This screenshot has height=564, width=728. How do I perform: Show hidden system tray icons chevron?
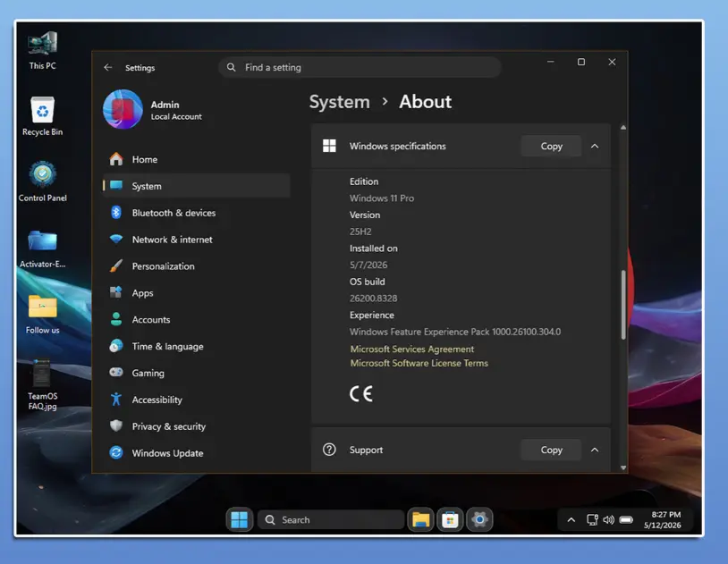click(x=571, y=520)
